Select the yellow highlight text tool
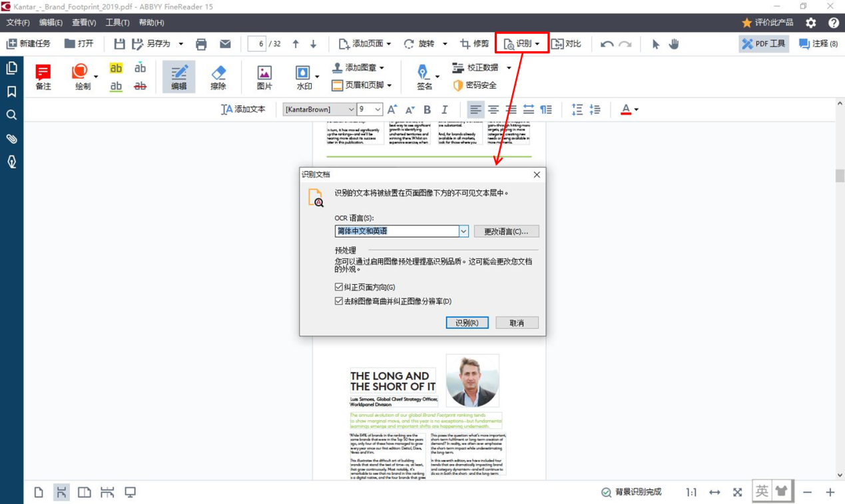 click(x=116, y=68)
